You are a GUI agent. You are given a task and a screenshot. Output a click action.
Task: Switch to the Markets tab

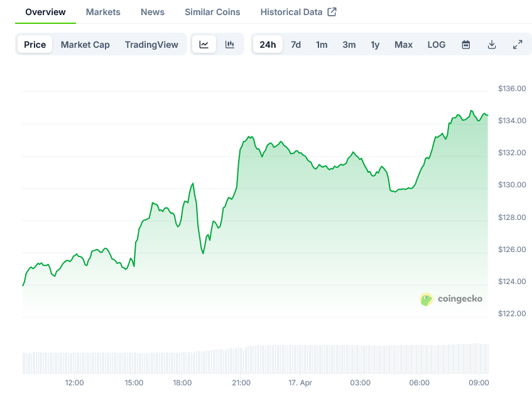pos(103,11)
